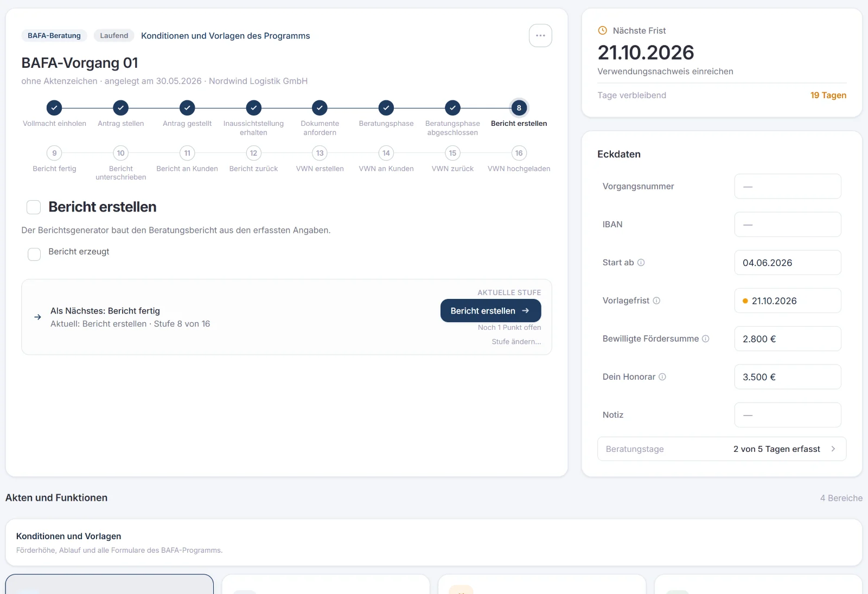
Task: Select step 15 VWN zurück
Action: (452, 153)
